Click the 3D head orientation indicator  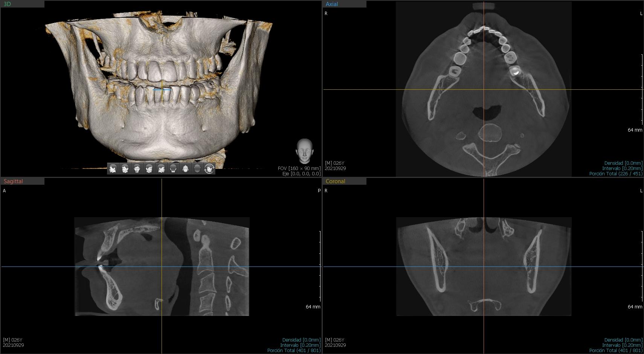304,150
